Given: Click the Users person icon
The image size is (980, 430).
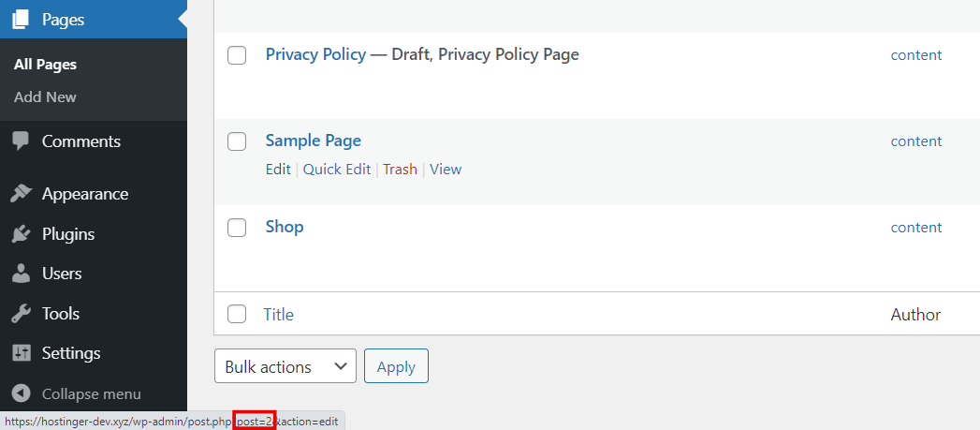Looking at the screenshot, I should [21, 274].
